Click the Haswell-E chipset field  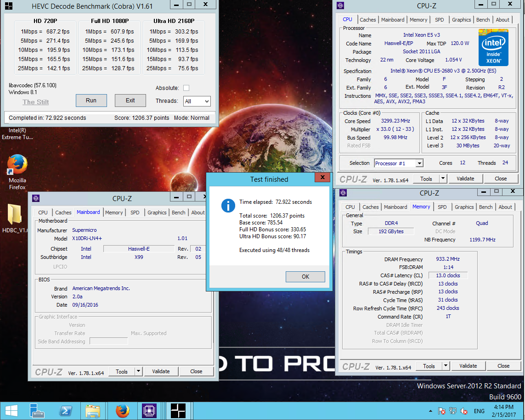click(139, 249)
